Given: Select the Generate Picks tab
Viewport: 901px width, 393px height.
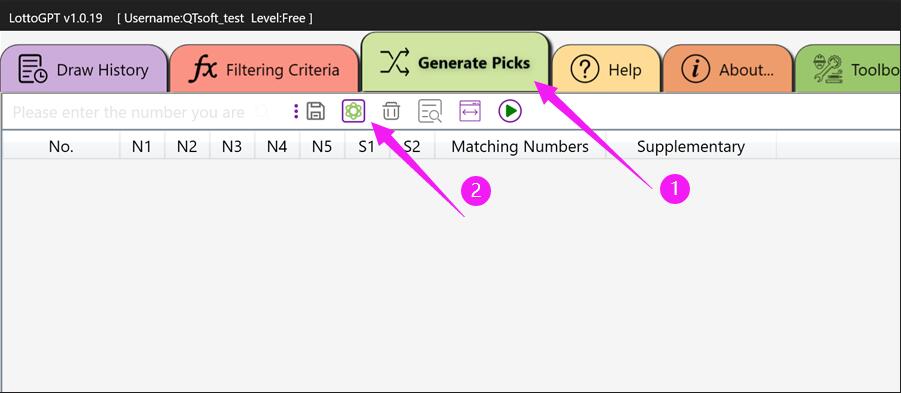Looking at the screenshot, I should coord(456,62).
